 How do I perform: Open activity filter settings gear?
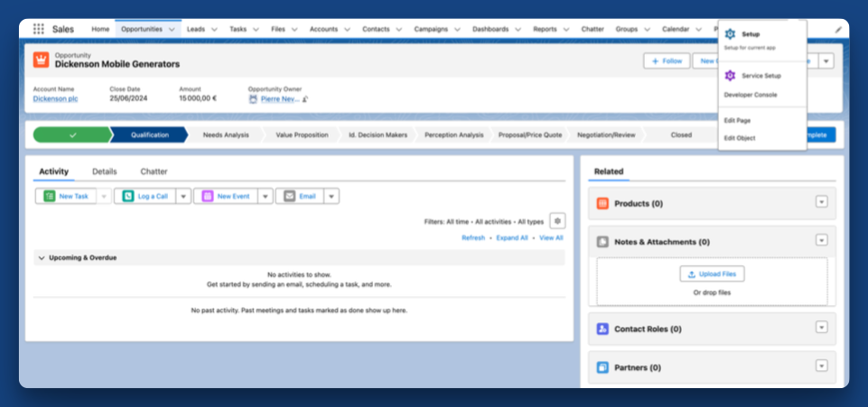coord(557,221)
